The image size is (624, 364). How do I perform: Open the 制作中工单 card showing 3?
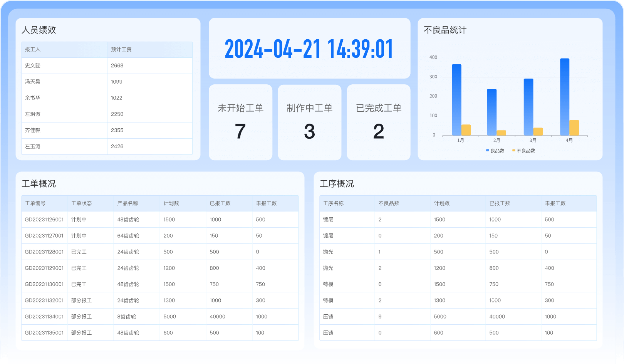pyautogui.click(x=310, y=122)
